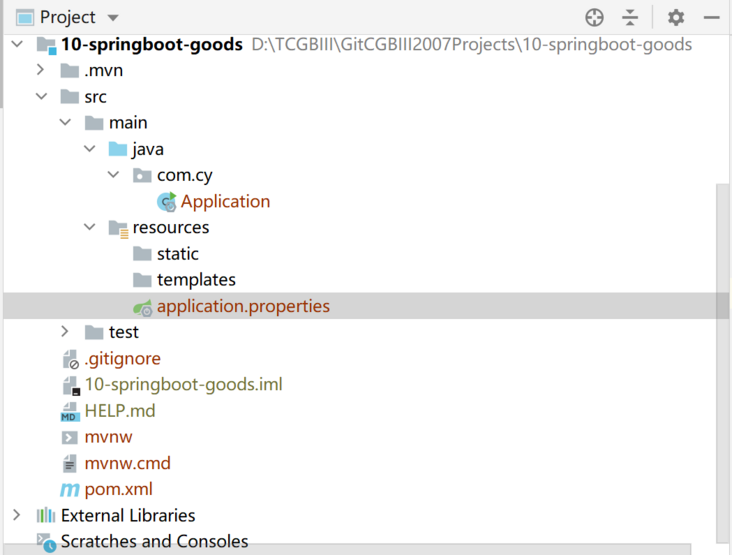Click the HELP.md markdown file icon
This screenshot has width=732, height=555.
click(x=69, y=411)
